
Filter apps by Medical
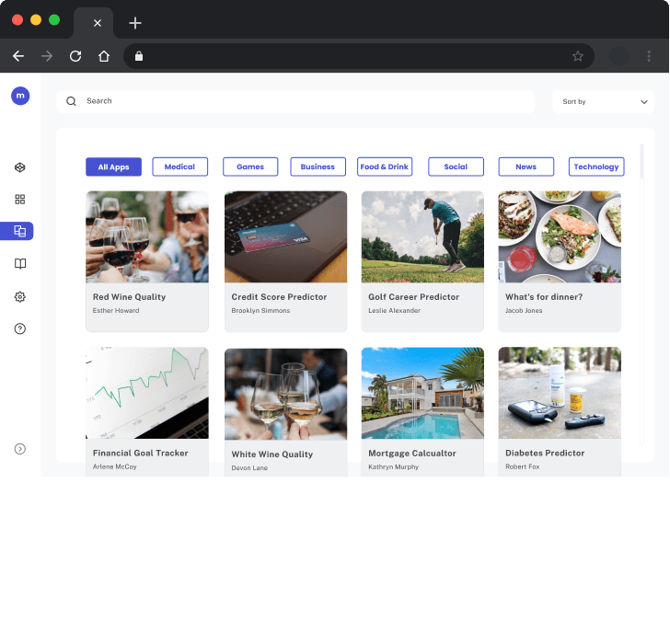tap(179, 167)
